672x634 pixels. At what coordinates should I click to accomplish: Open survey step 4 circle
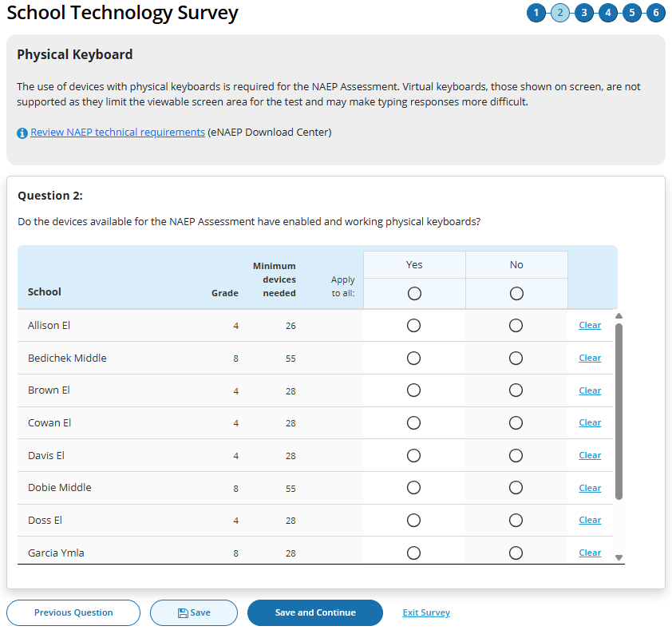(608, 13)
